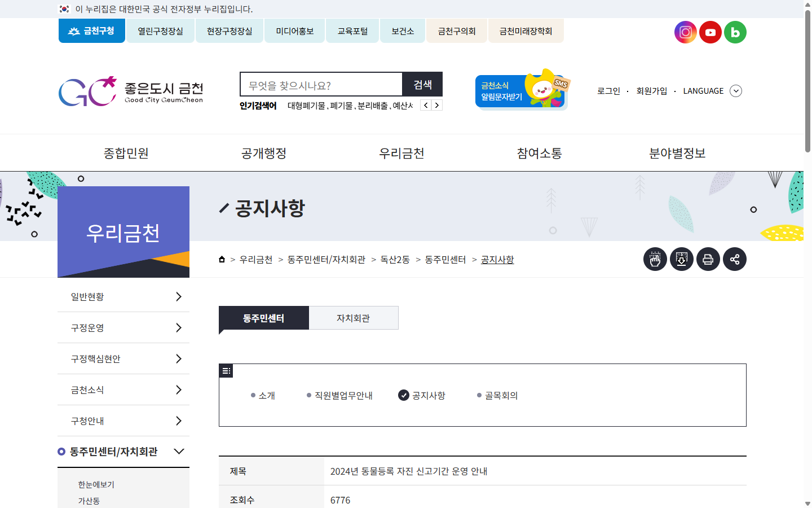Viewport: 812px width, 508px height.
Task: Click 동주민센터/자치회관 in breadcrumb
Action: [x=326, y=260]
